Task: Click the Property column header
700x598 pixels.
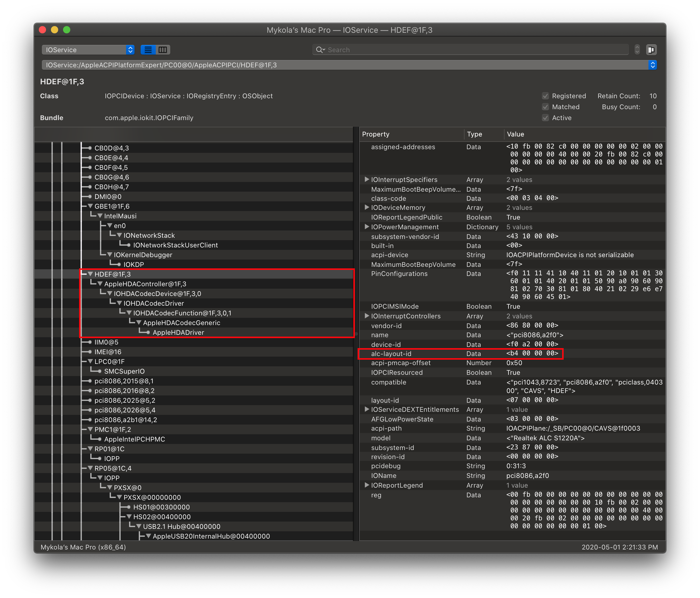Action: coord(376,134)
